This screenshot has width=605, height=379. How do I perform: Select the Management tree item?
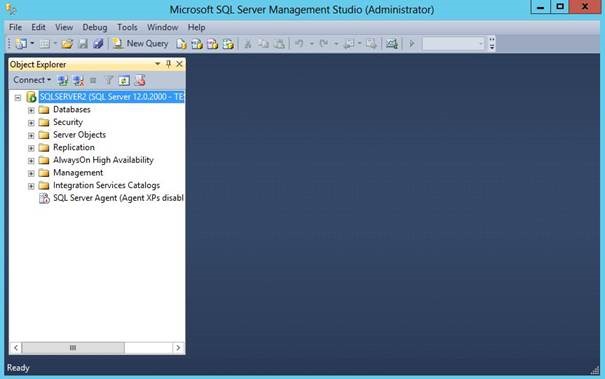pos(78,173)
